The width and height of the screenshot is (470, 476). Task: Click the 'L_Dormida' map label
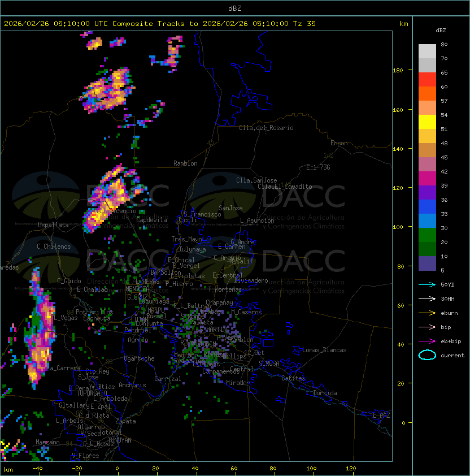(321, 393)
